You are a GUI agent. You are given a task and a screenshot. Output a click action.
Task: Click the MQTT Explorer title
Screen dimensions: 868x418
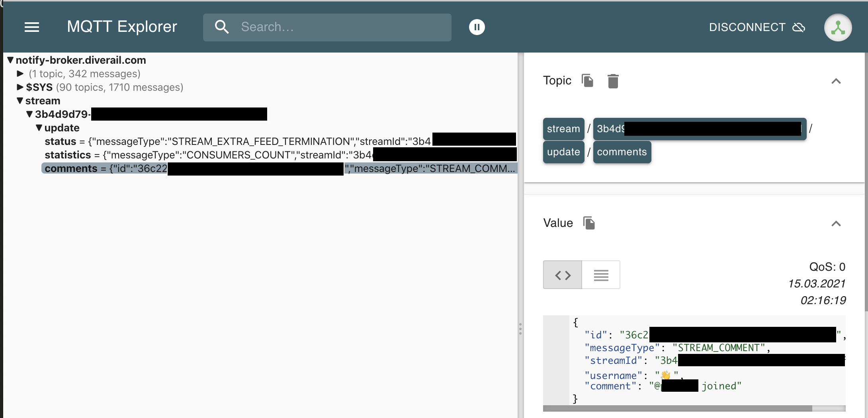122,27
